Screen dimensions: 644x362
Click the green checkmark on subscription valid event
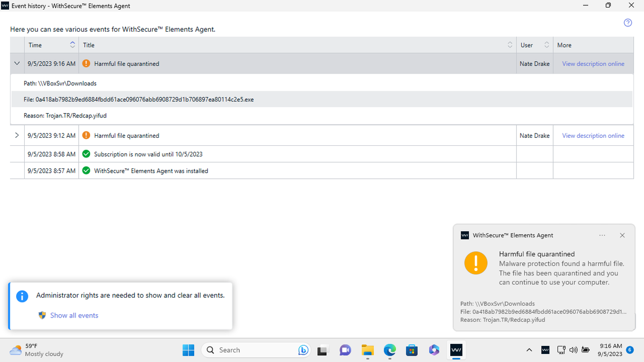tap(86, 154)
